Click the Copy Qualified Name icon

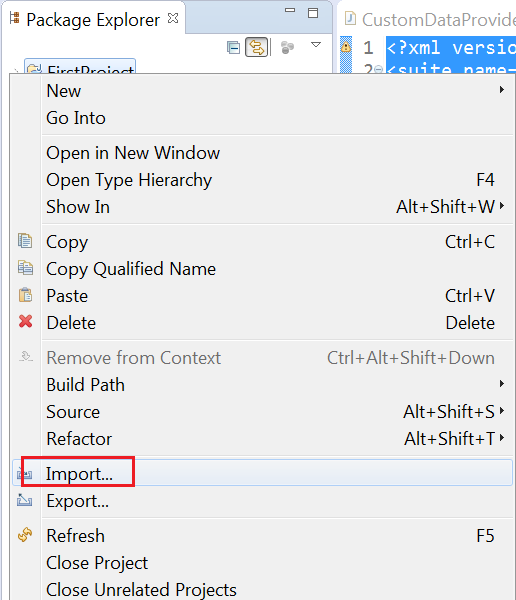click(25, 268)
